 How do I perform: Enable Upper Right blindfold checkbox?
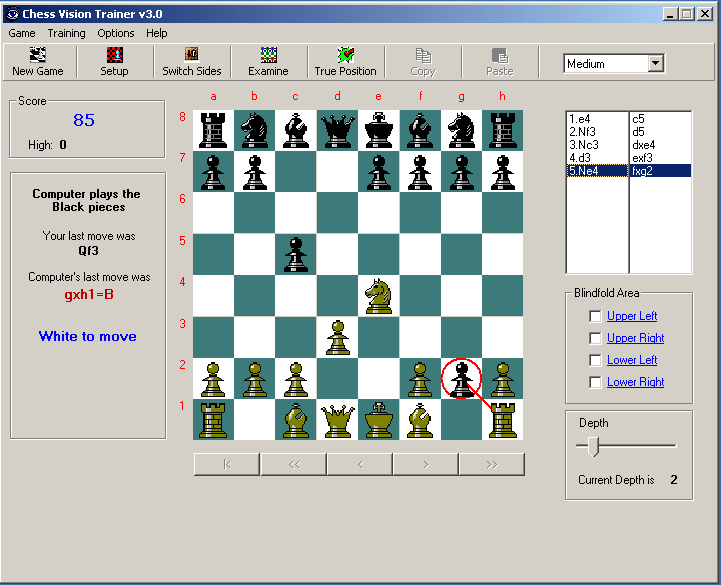point(595,338)
